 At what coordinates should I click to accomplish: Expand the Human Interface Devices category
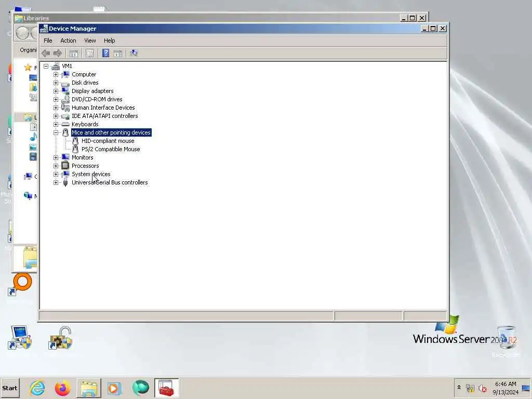pos(56,108)
